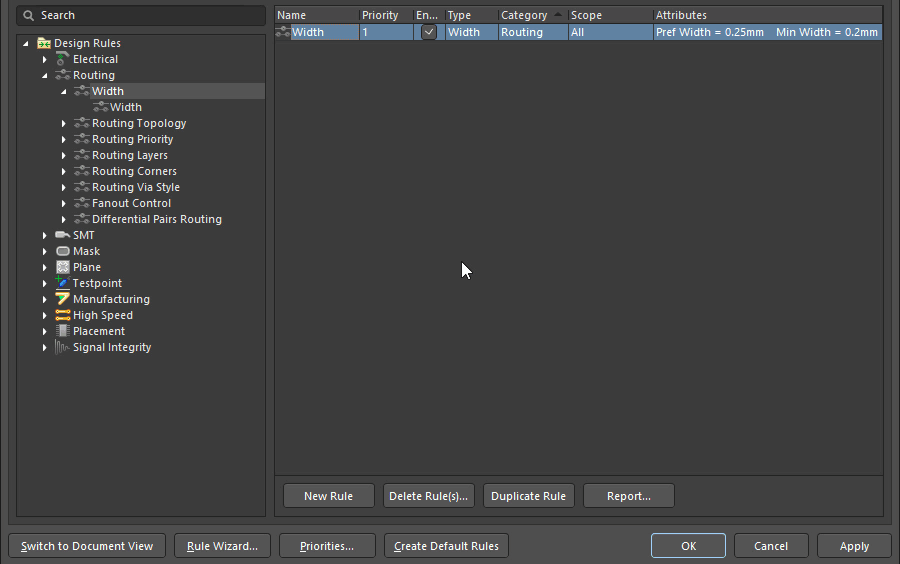Click the High Speed category icon
The image size is (900, 564).
coord(63,315)
